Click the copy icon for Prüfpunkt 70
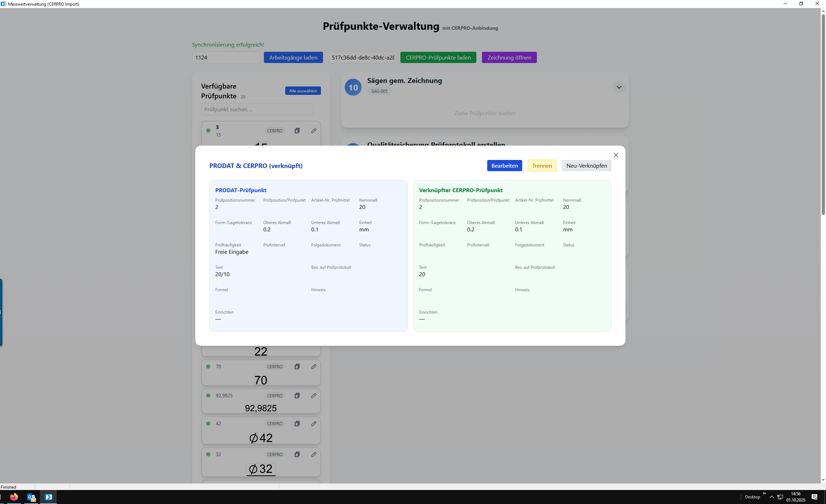 click(297, 366)
